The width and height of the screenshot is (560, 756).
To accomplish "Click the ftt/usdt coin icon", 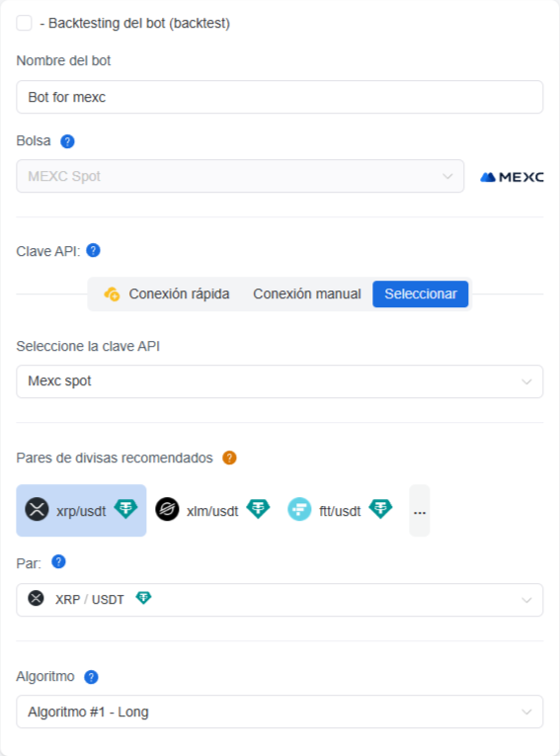I will (299, 510).
